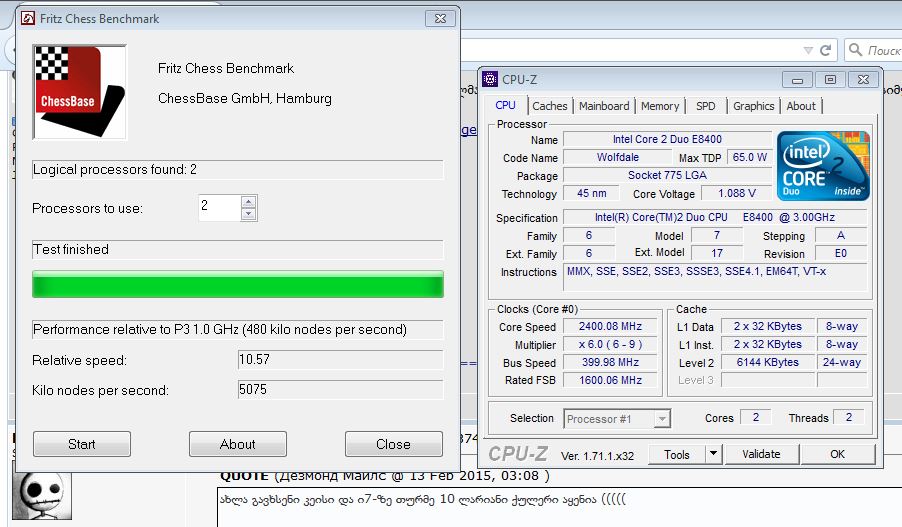
Task: Click the Level 2 cache 24-way value
Action: point(841,362)
